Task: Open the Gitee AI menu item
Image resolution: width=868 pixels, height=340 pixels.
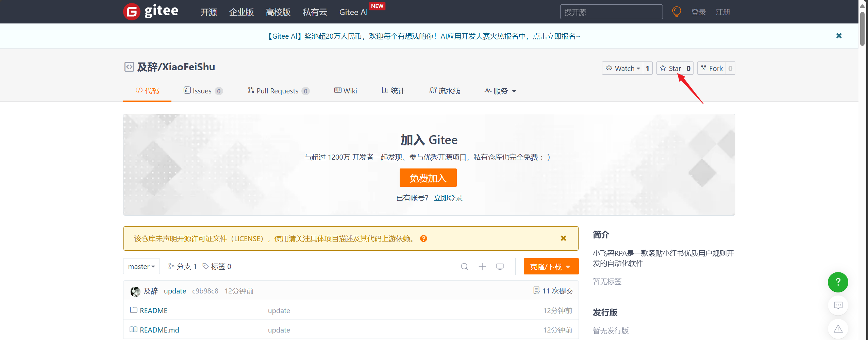Action: [x=354, y=12]
